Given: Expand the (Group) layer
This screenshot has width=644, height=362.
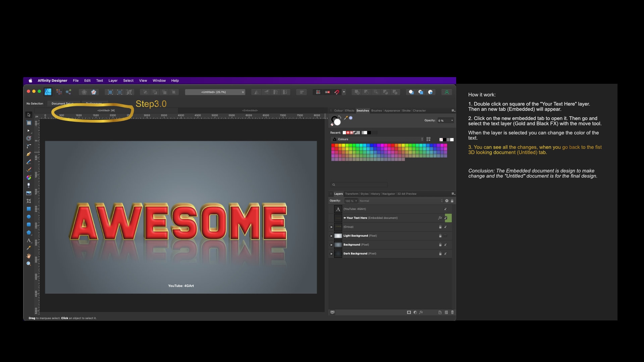Looking at the screenshot, I should point(331,227).
